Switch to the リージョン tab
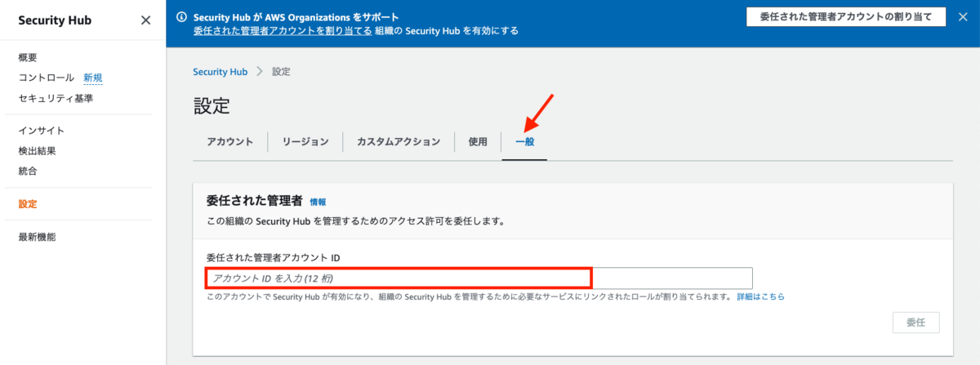 (305, 141)
